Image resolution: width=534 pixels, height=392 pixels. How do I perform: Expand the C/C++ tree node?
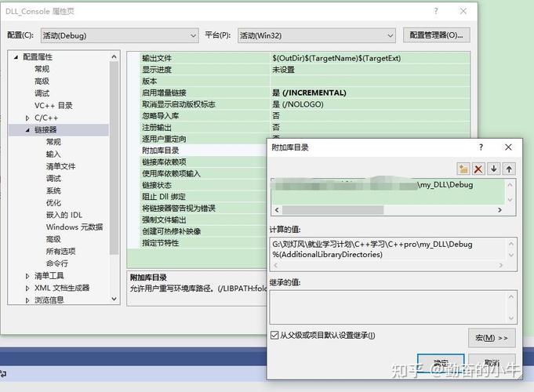(x=27, y=118)
